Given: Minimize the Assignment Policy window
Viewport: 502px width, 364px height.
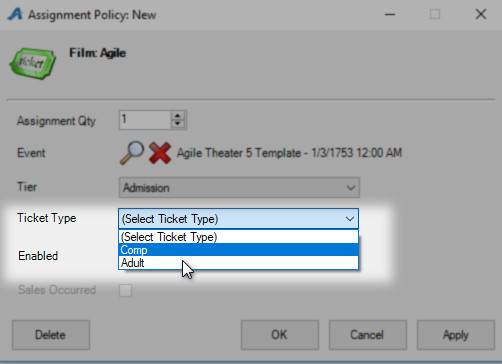Looking at the screenshot, I should (390, 14).
